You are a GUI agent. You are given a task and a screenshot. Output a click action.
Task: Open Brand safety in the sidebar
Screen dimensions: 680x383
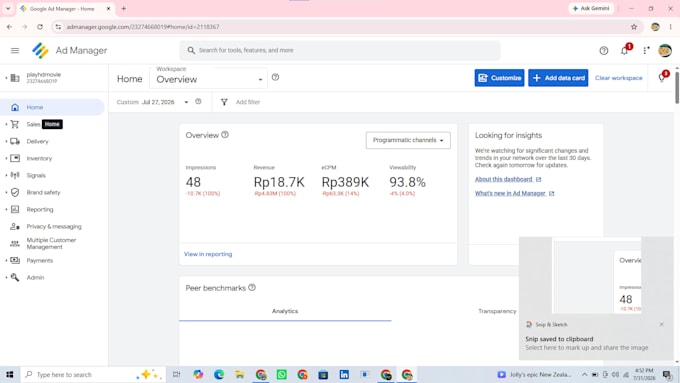click(x=43, y=192)
